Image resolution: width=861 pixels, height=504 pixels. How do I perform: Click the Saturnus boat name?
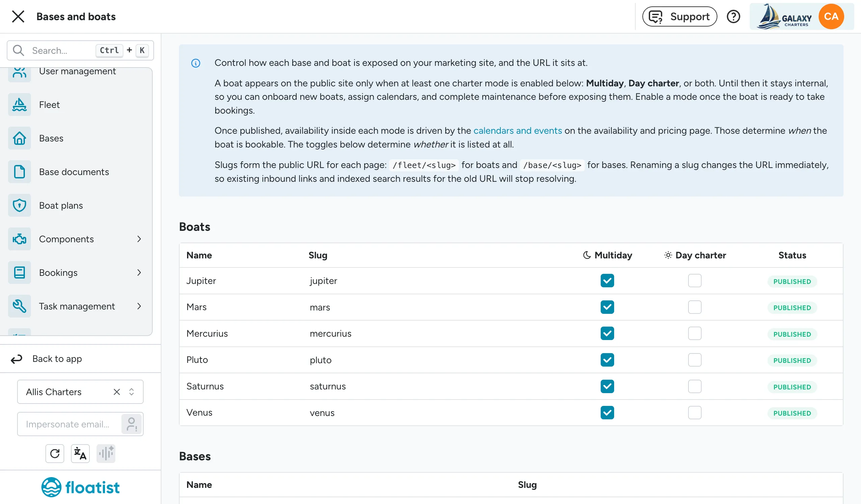(x=205, y=386)
